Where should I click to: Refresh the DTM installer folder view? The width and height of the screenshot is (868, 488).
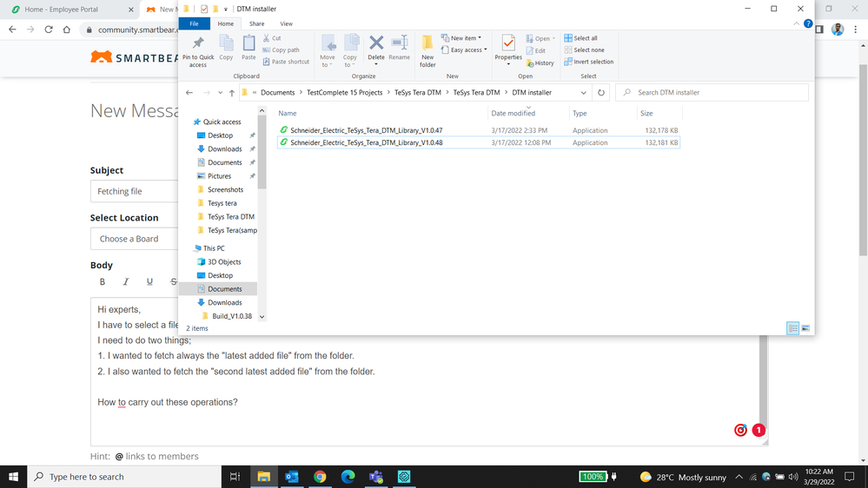tap(601, 93)
